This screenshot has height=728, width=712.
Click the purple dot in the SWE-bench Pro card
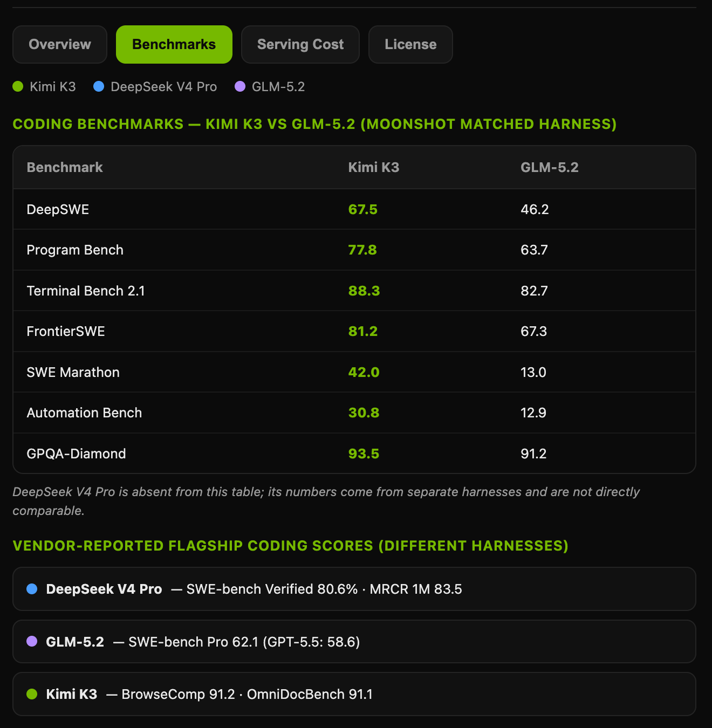(32, 641)
